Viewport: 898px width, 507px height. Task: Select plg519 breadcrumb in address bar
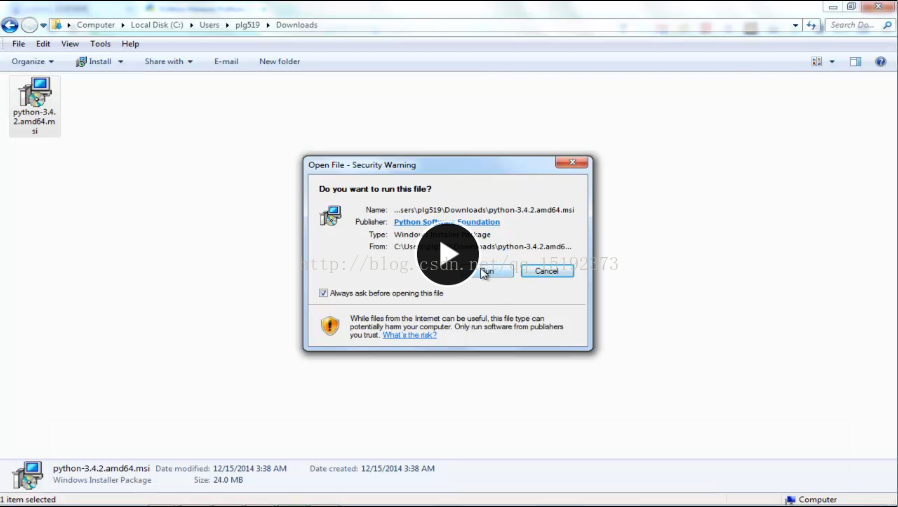point(247,25)
